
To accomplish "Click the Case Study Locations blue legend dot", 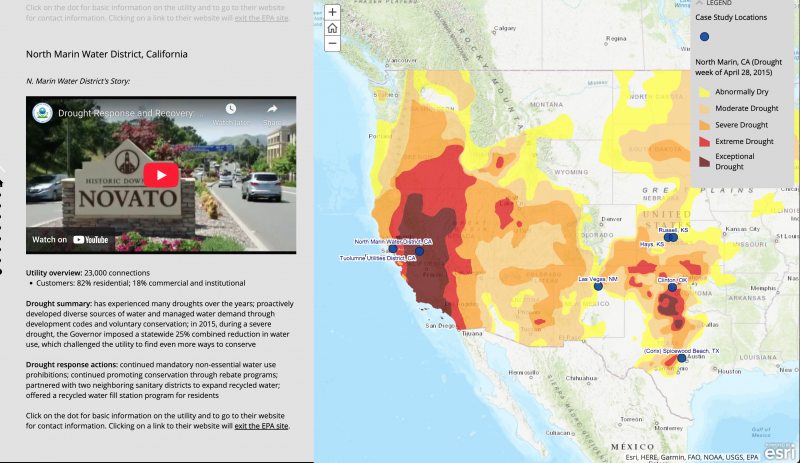I will pos(704,36).
